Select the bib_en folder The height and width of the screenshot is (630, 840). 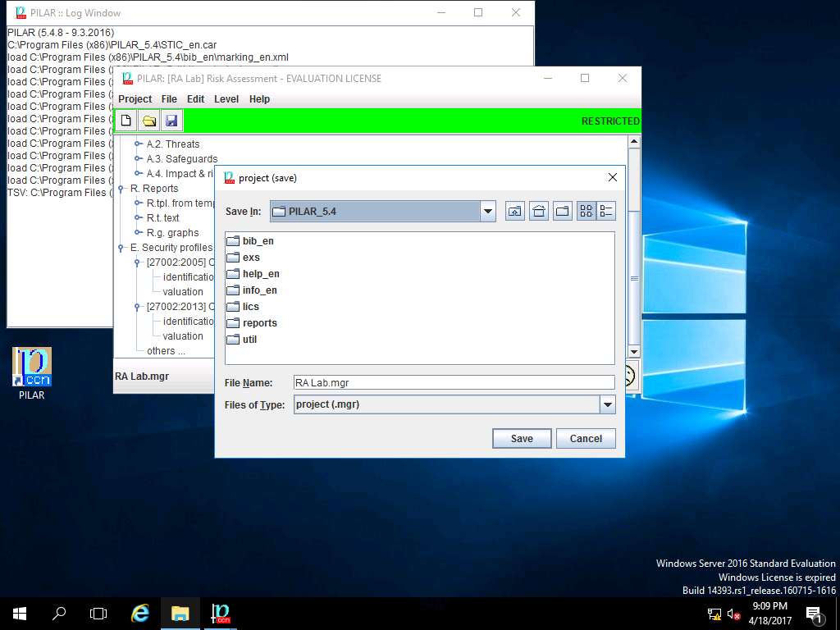click(x=250, y=241)
